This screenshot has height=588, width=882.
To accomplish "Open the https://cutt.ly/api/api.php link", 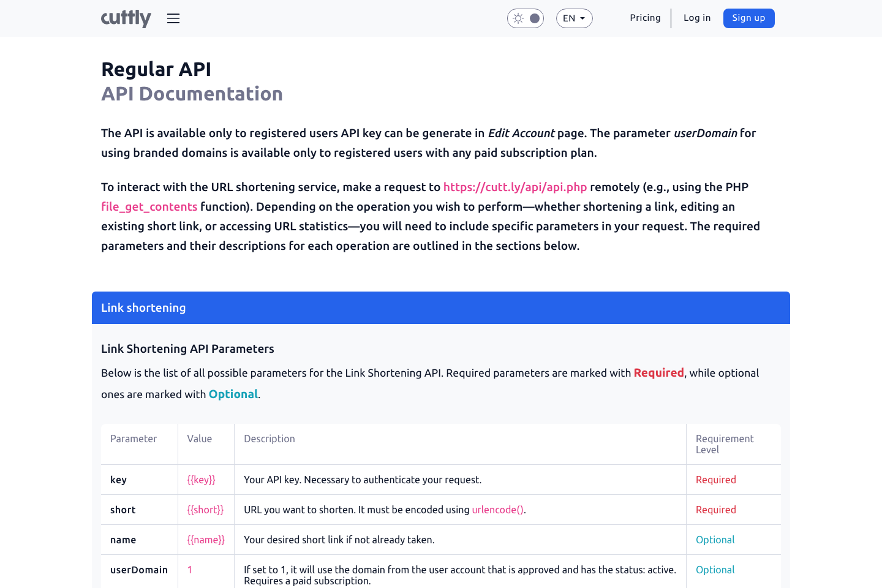I will 515,187.
